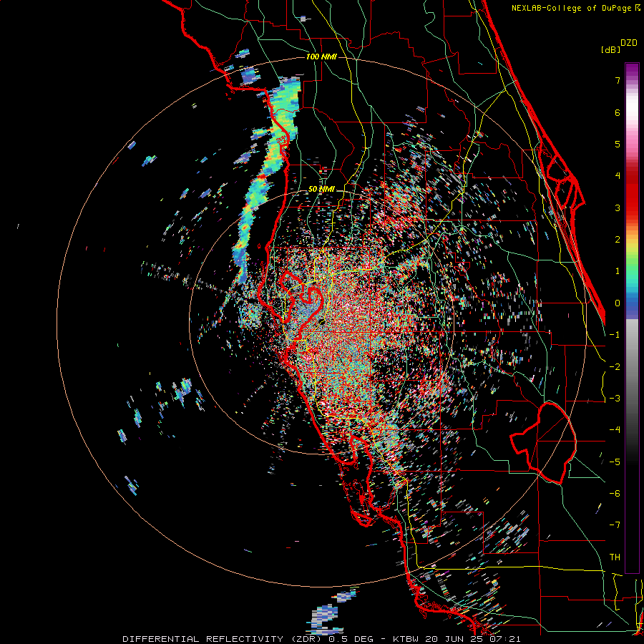Click the colorbar value -6
644x644 pixels.
pos(615,494)
